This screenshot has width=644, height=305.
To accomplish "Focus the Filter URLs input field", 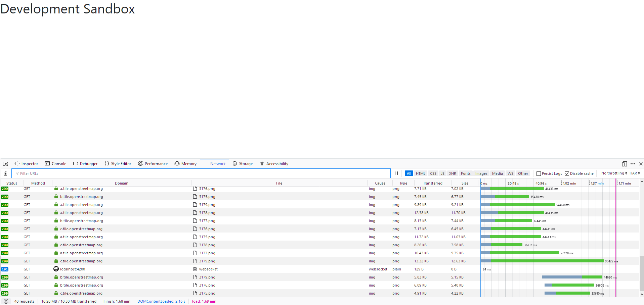I will [x=201, y=173].
